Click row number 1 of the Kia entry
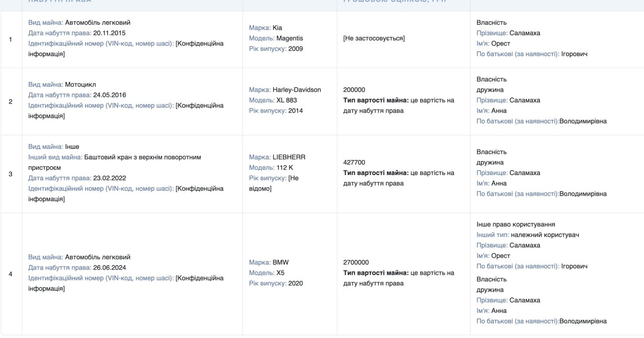The width and height of the screenshot is (644, 338). click(11, 39)
